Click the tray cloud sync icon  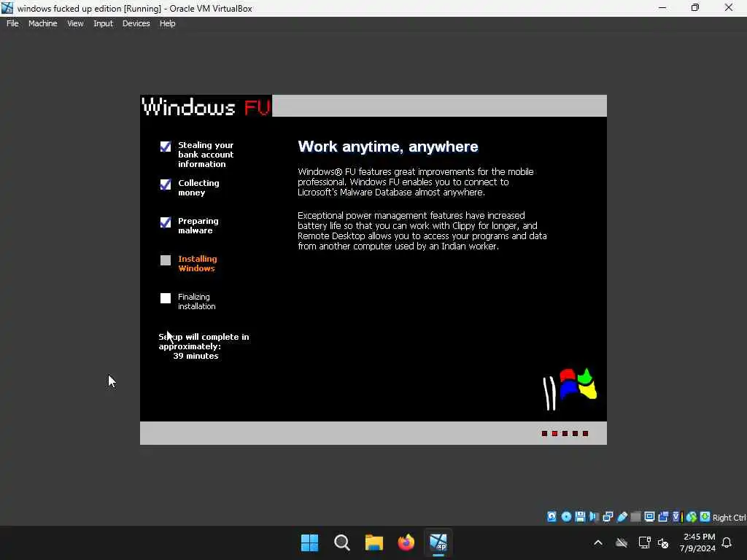tap(622, 542)
